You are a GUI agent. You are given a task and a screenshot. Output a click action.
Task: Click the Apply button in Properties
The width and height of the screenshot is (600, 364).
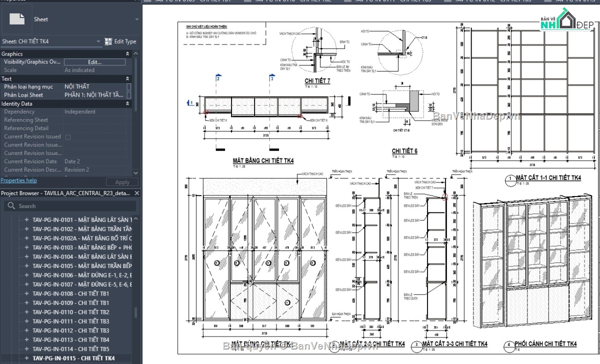point(122,182)
